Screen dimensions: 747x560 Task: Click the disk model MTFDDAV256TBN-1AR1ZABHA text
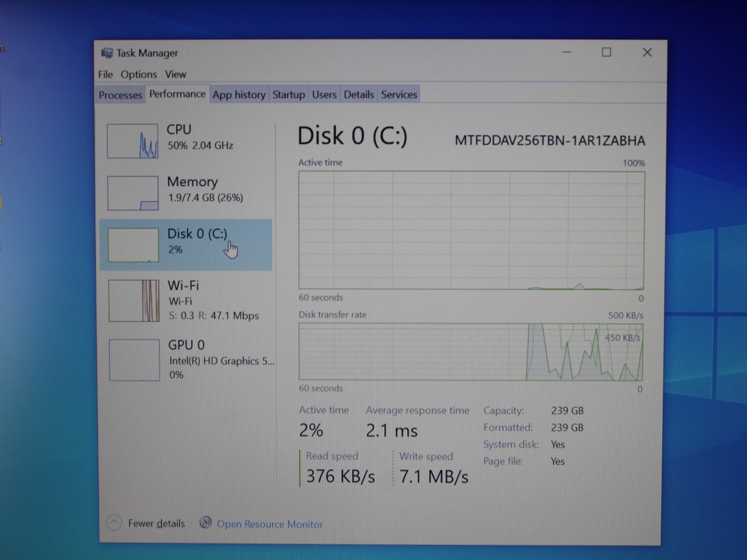550,140
